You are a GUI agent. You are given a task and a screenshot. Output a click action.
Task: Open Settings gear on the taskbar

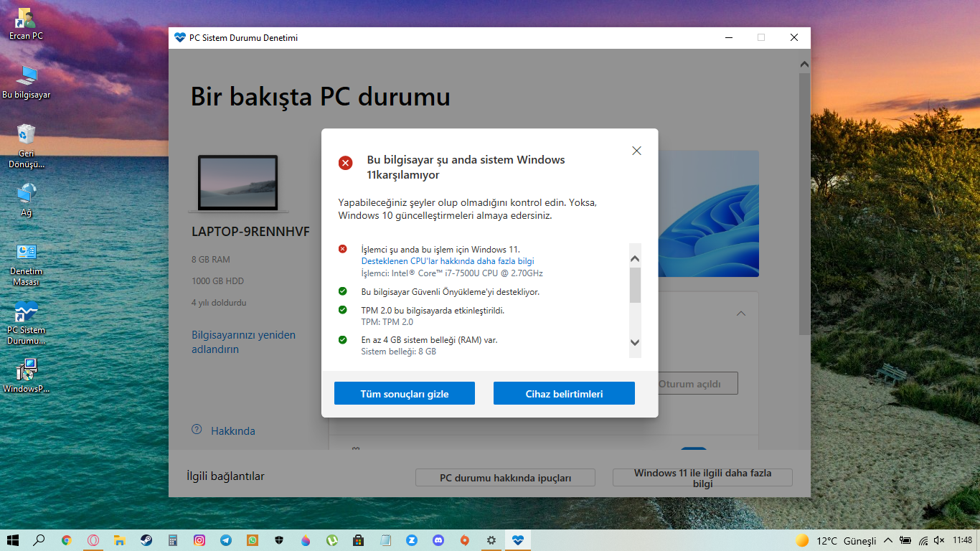coord(491,540)
